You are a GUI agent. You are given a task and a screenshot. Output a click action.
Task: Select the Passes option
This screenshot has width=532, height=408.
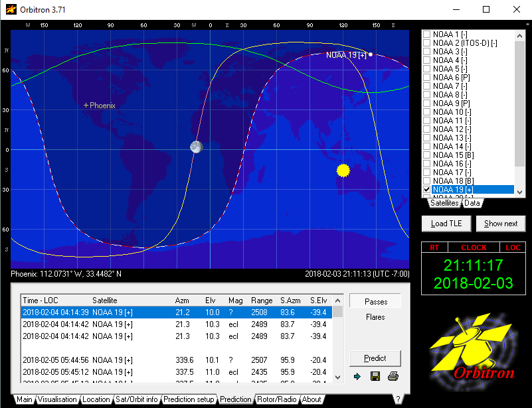coord(376,302)
